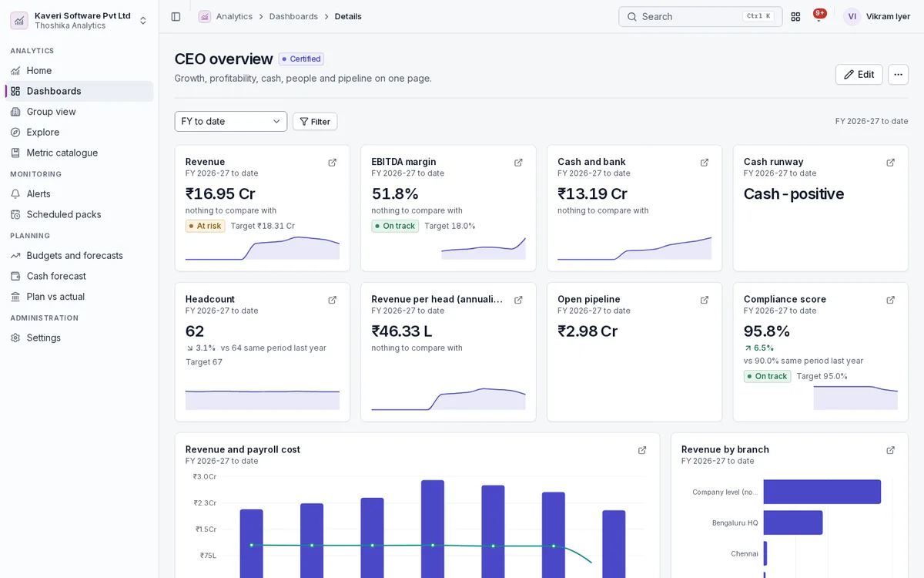Click the Filter button
The image size is (924, 578).
click(315, 122)
